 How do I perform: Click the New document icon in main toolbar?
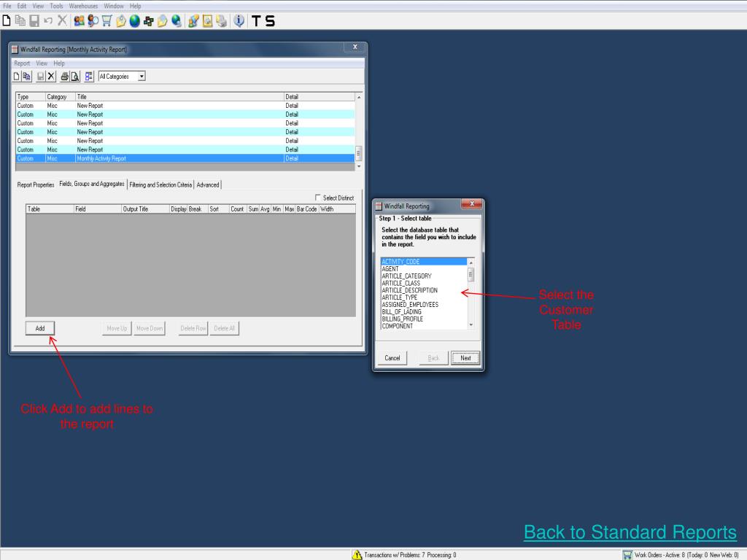click(7, 20)
